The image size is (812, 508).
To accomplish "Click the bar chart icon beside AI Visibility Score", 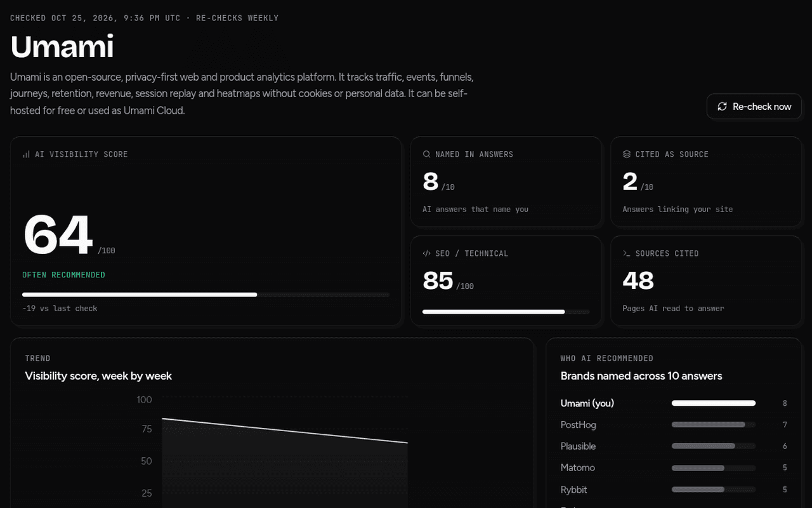I will 26,154.
